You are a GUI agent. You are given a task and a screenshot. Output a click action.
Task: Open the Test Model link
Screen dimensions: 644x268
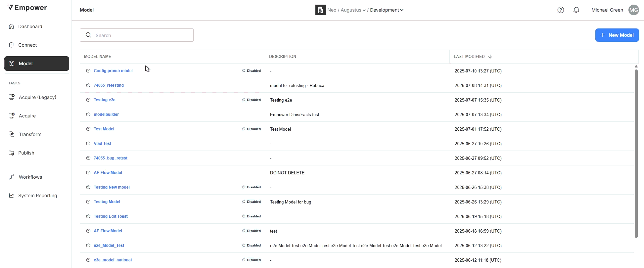[x=104, y=129]
